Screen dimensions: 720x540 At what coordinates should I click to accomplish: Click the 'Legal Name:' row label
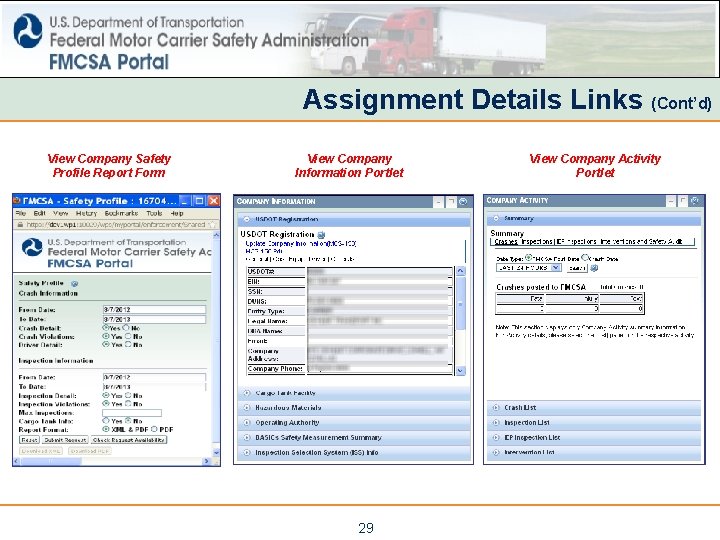[268, 321]
